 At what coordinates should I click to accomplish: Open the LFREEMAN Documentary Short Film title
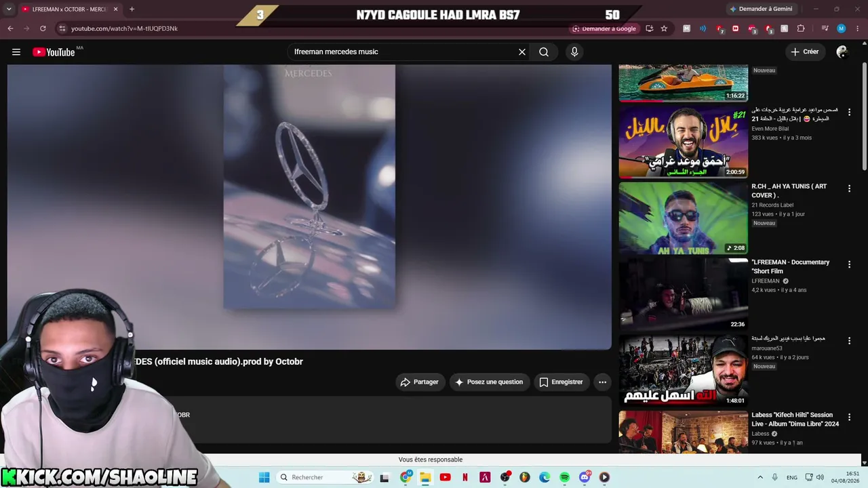(791, 266)
